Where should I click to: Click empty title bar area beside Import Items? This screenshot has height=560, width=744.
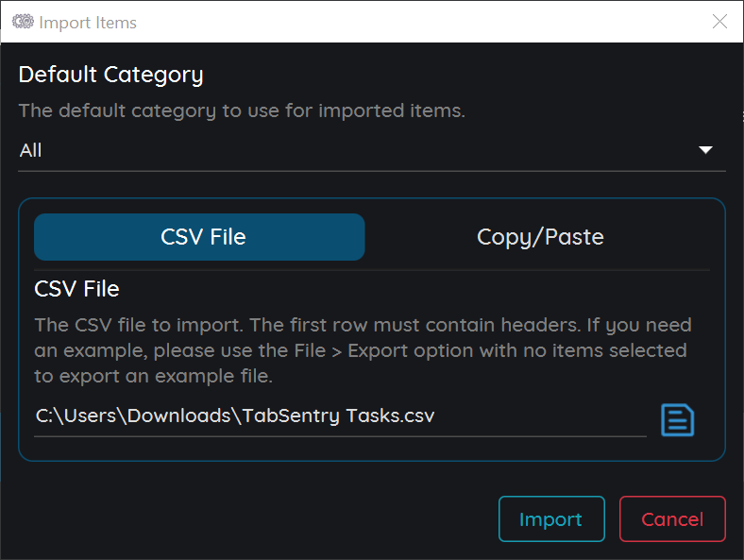[x=422, y=22]
